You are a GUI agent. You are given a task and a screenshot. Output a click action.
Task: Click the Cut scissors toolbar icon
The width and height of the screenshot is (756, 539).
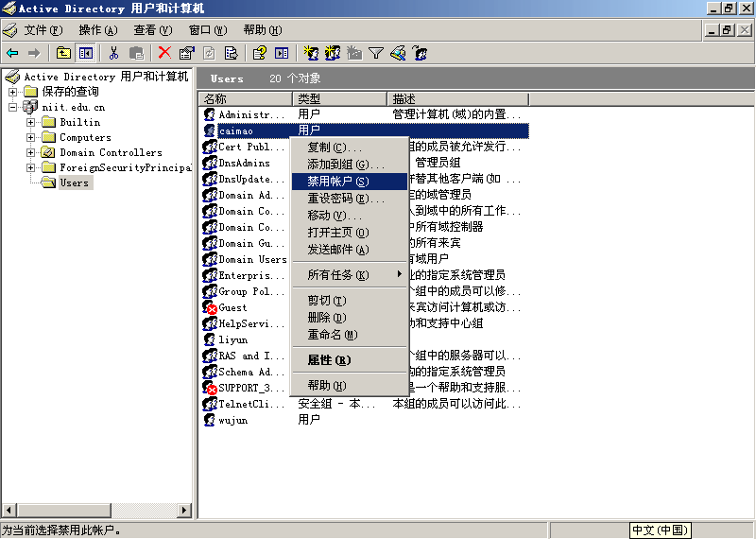(113, 53)
